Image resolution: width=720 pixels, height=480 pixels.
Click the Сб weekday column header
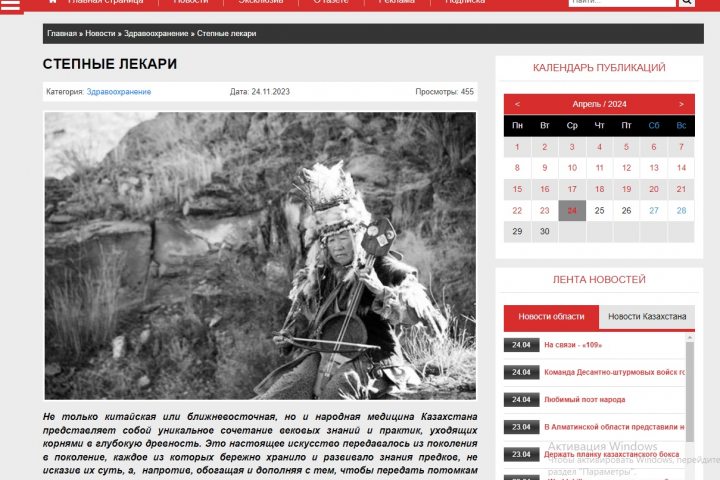point(654,125)
